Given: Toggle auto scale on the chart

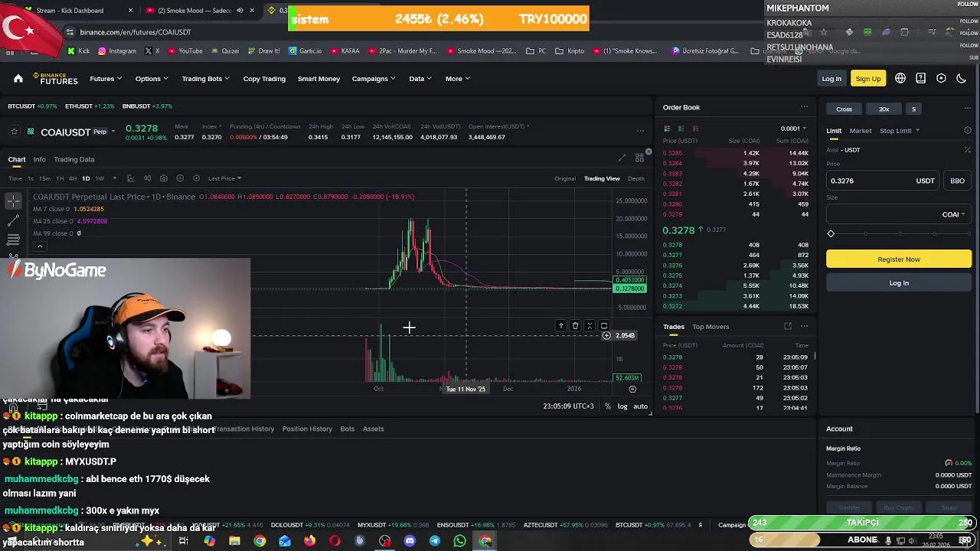Looking at the screenshot, I should [x=641, y=406].
